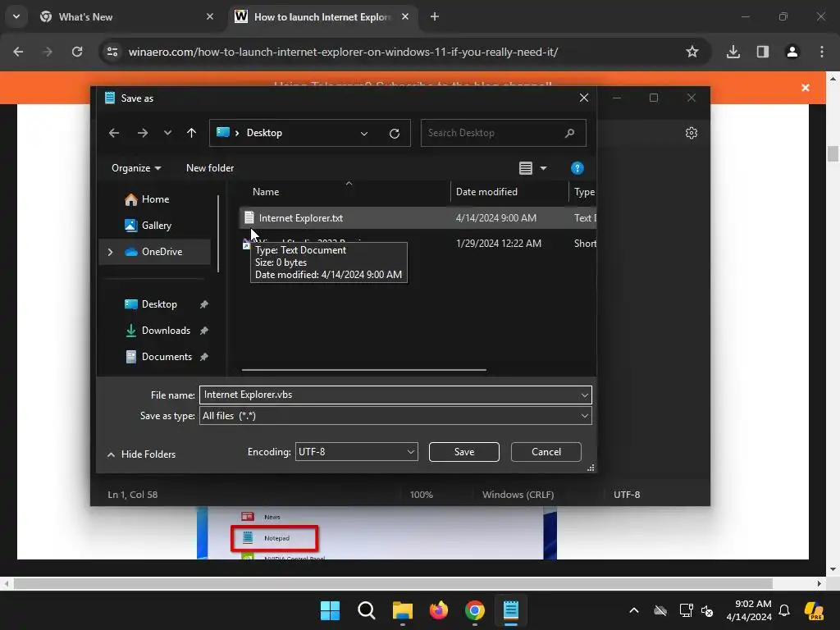This screenshot has height=630, width=840.
Task: Open the Save as dialog help icon
Action: tap(577, 168)
